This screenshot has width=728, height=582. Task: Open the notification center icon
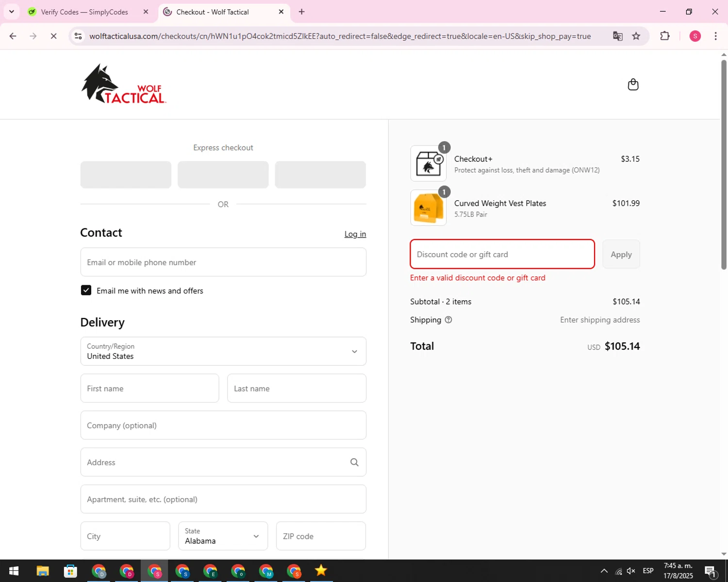(711, 571)
